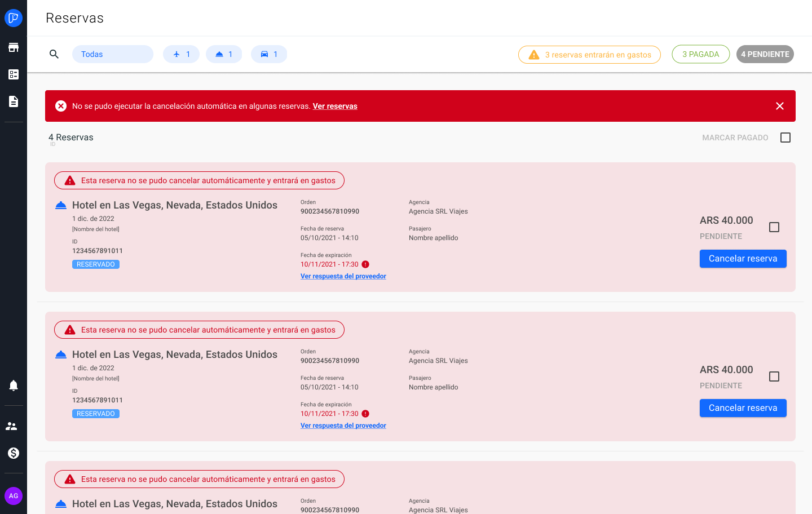Filter by cars chip

269,54
